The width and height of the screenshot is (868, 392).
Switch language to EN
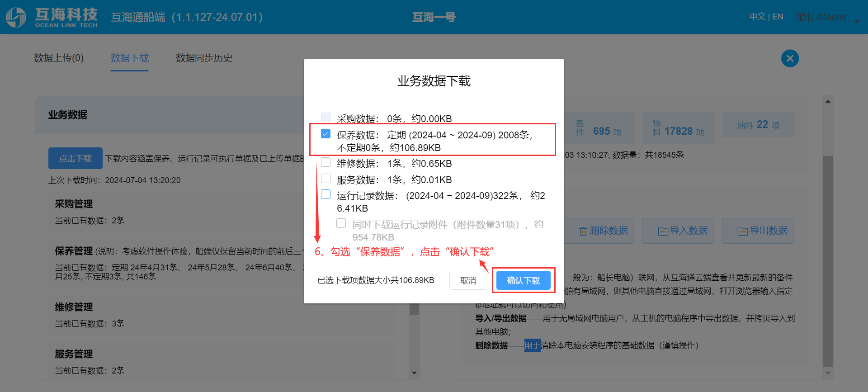778,17
